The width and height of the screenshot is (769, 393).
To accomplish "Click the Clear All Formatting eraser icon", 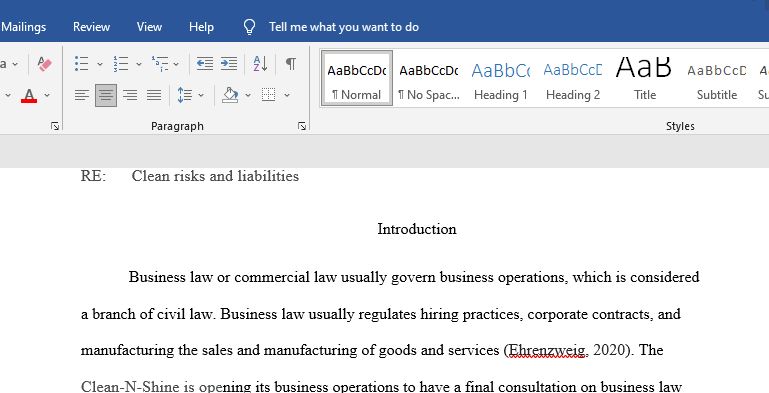I will (45, 64).
